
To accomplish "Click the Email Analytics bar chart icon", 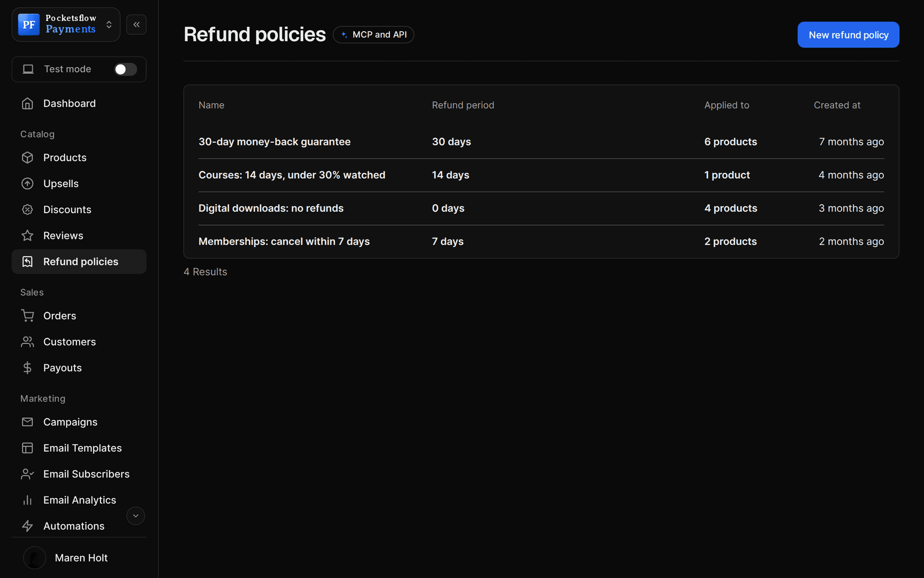I will 28,500.
